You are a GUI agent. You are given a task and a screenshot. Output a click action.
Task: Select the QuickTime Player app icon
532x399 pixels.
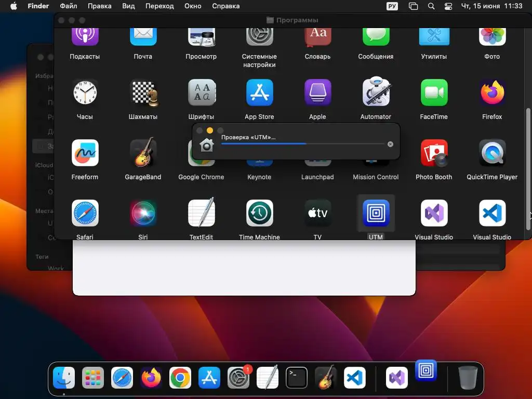tap(493, 153)
